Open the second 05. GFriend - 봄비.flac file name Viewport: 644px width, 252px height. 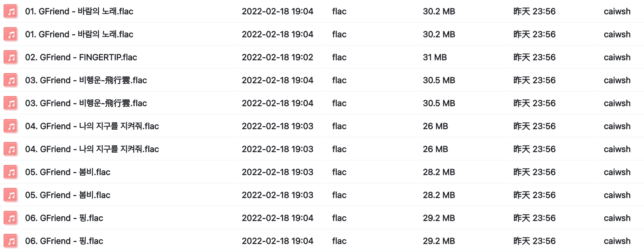pos(68,195)
